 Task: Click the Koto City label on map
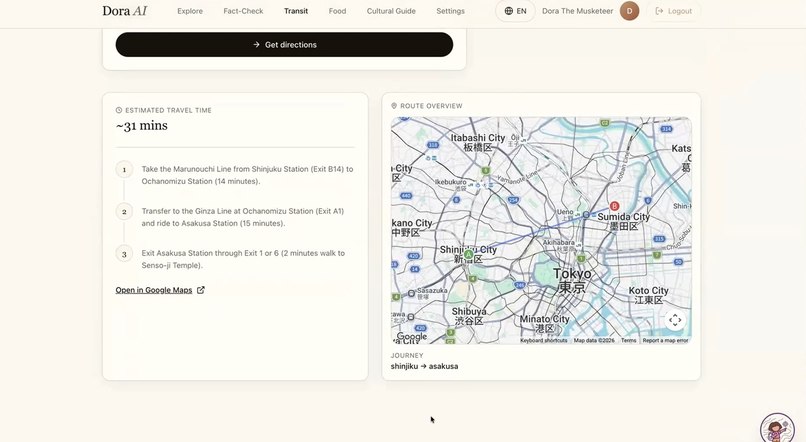tap(649, 295)
